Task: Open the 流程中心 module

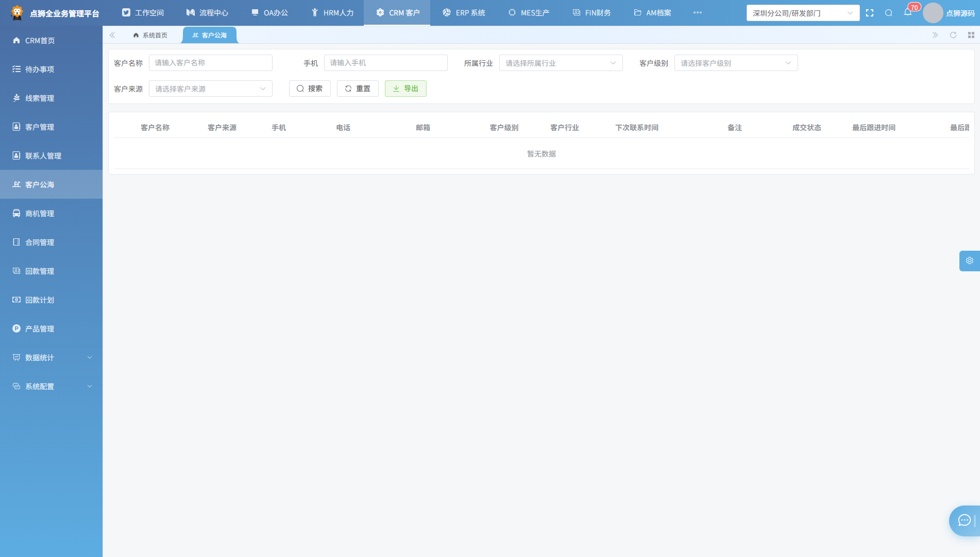Action: tap(207, 13)
